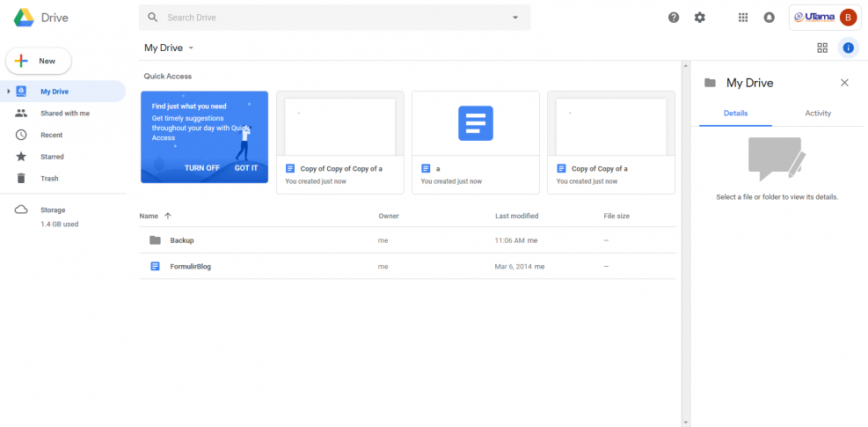Click the Starred star icon

[21, 157]
